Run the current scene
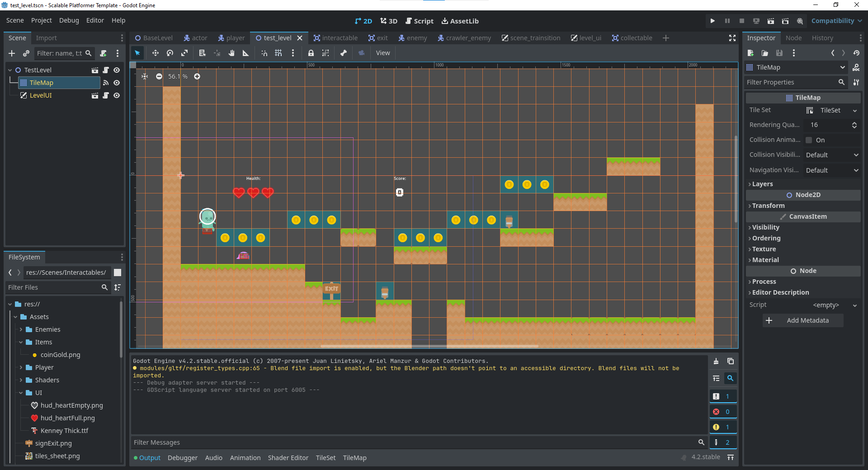Image resolution: width=868 pixels, height=470 pixels. tap(771, 21)
